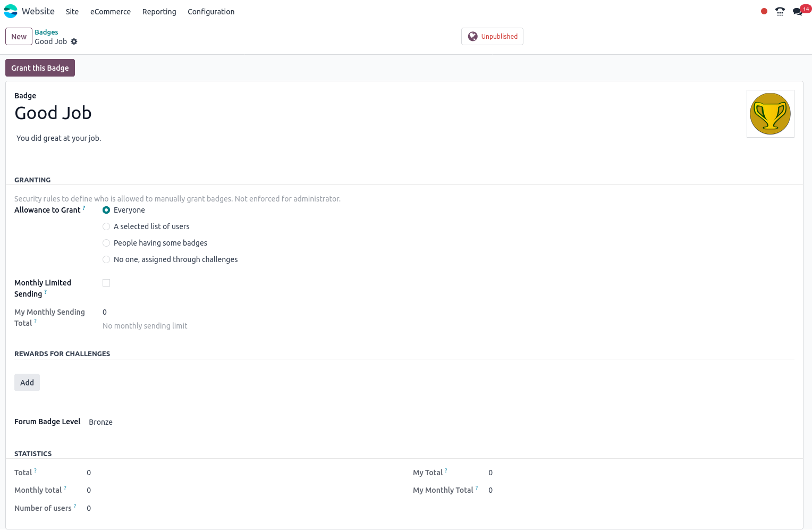The image size is (812, 530).
Task: Select 'No one, assigned through challenges' option
Action: click(106, 259)
